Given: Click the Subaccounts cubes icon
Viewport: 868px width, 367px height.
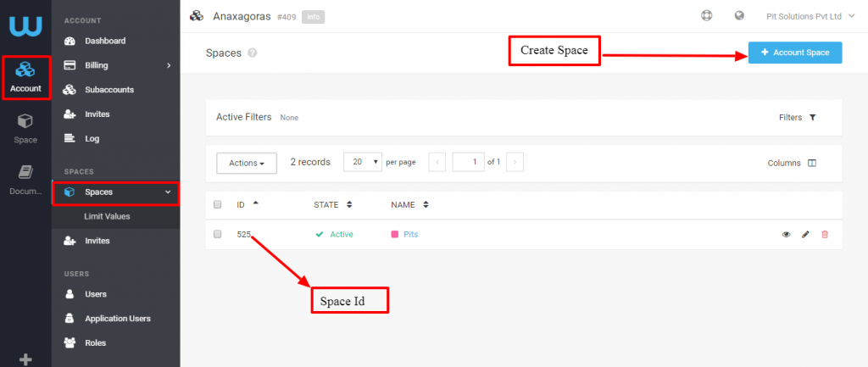Looking at the screenshot, I should [70, 90].
